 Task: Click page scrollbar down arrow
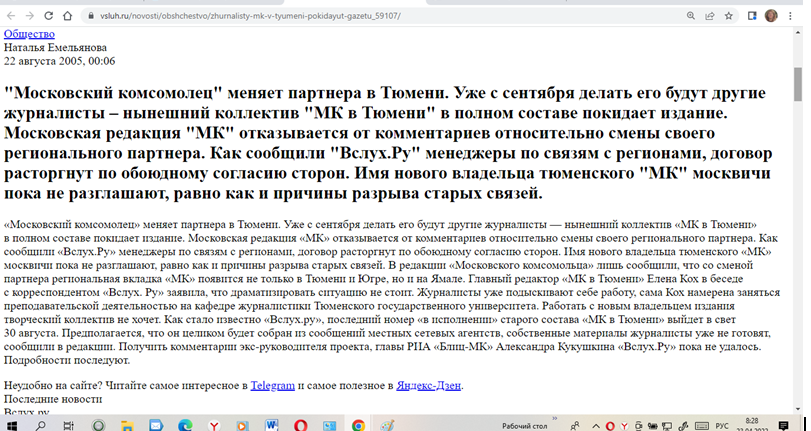799,409
